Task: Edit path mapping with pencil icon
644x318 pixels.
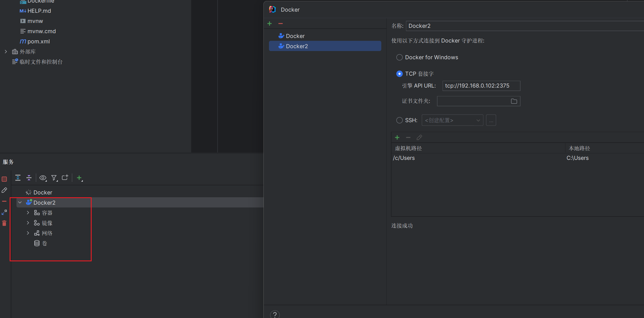Action: point(419,137)
